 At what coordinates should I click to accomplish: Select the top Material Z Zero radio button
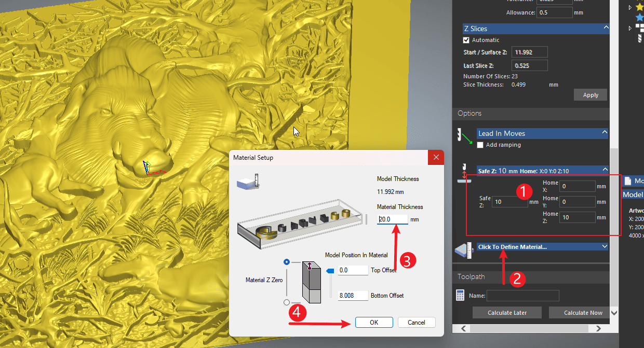pos(287,262)
